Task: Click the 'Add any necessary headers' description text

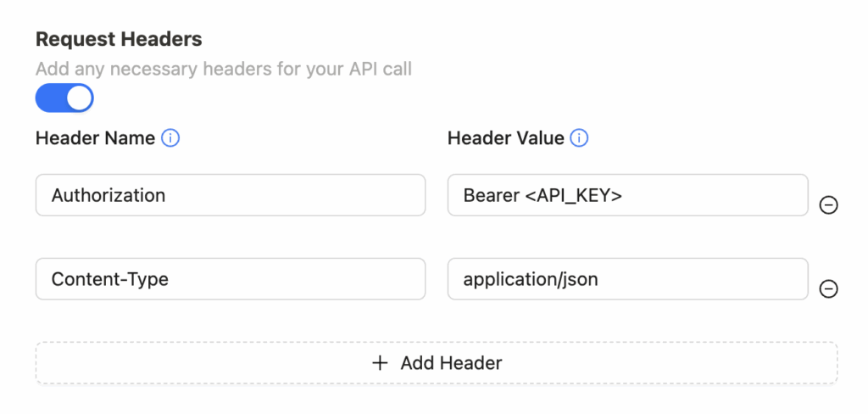Action: (x=224, y=70)
